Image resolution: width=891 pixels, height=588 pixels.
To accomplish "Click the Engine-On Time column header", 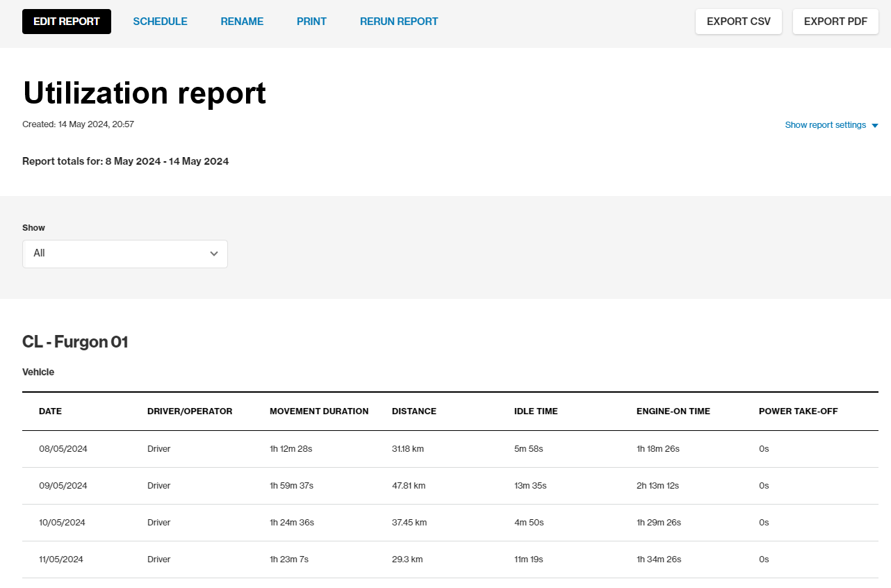I will pos(673,411).
